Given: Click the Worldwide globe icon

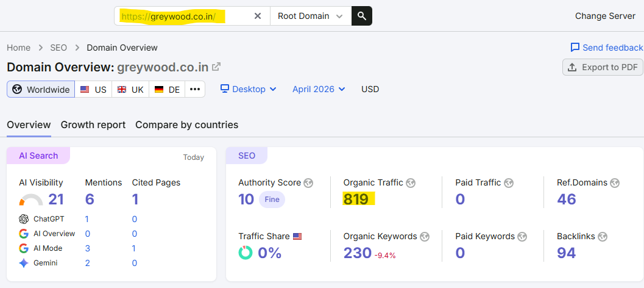Looking at the screenshot, I should click(17, 89).
